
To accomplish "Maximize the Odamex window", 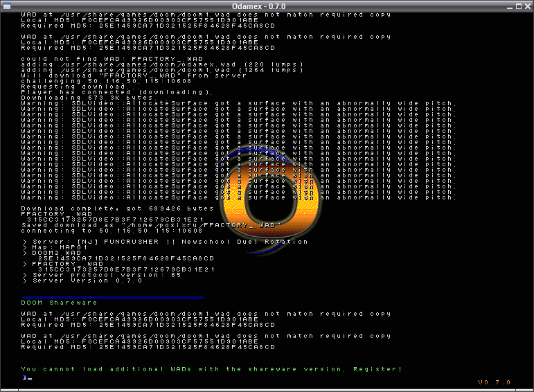I will point(519,6).
